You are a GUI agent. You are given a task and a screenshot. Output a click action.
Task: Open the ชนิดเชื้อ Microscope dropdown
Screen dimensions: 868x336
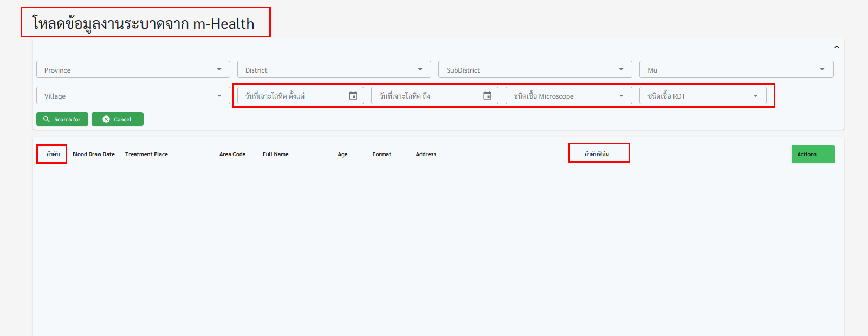(568, 96)
